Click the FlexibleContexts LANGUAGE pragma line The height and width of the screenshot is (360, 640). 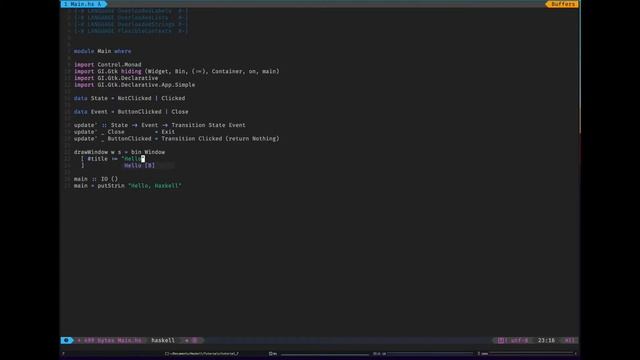point(131,31)
